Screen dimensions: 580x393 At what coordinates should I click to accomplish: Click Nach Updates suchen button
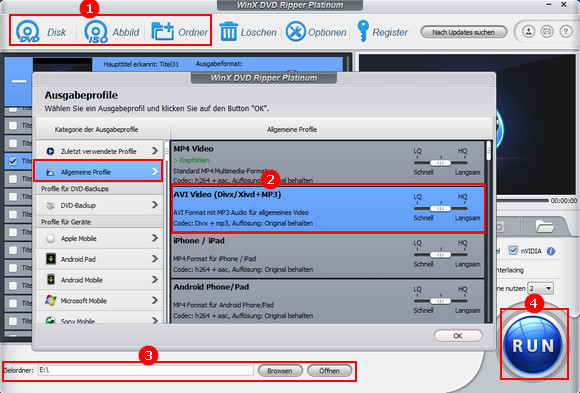463,33
